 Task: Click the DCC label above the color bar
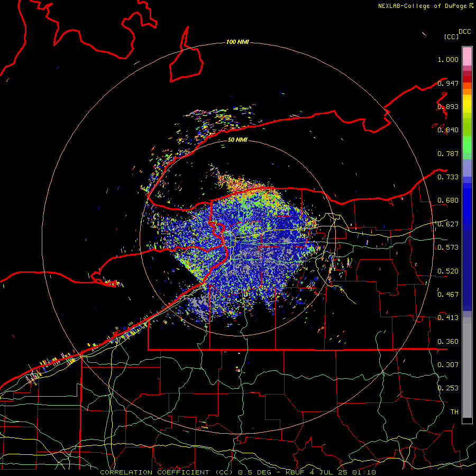pyautogui.click(x=464, y=32)
